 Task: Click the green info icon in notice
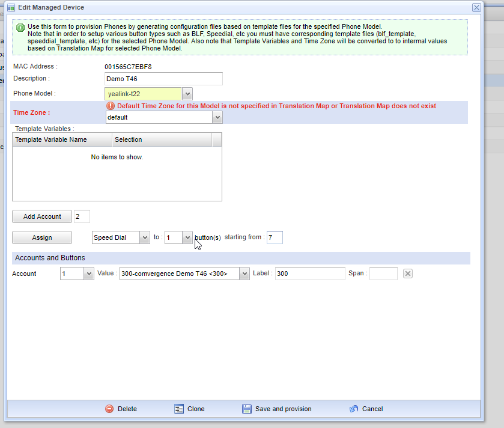tap(20, 28)
